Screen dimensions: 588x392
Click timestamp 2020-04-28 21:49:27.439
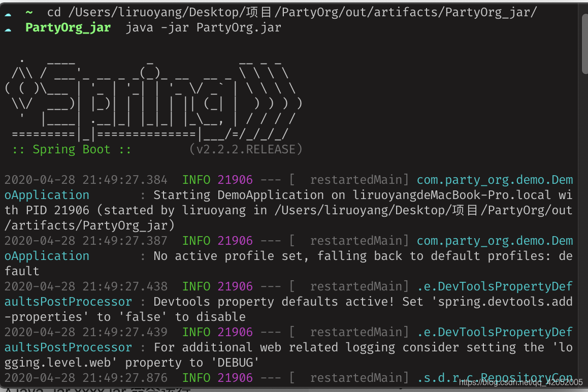(86, 333)
